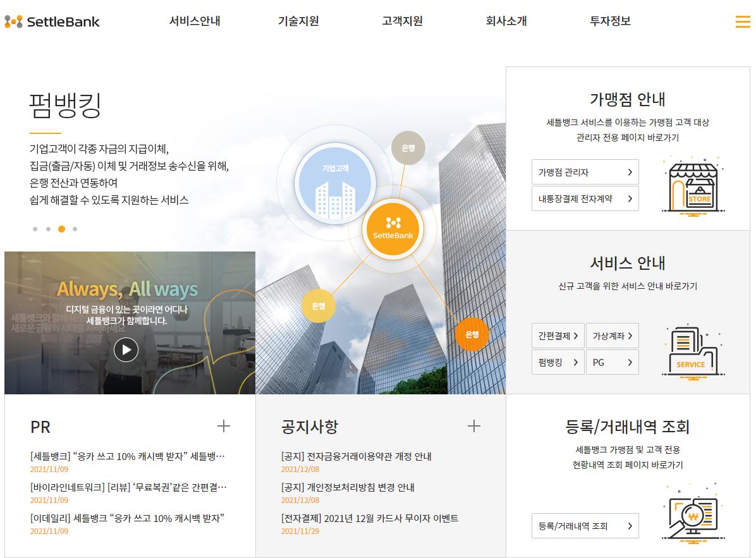This screenshot has height=558, width=756.
Task: Click the 펌뱅킹 banner heading
Action: click(x=65, y=106)
